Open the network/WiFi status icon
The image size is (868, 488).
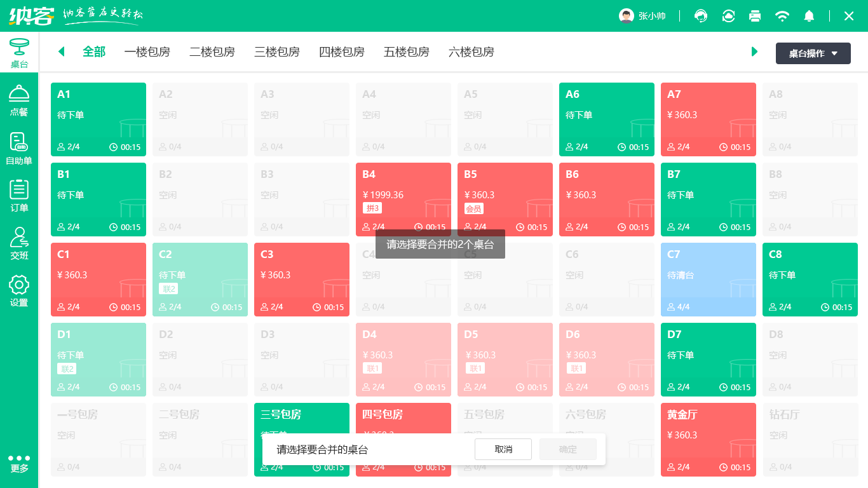tap(782, 16)
